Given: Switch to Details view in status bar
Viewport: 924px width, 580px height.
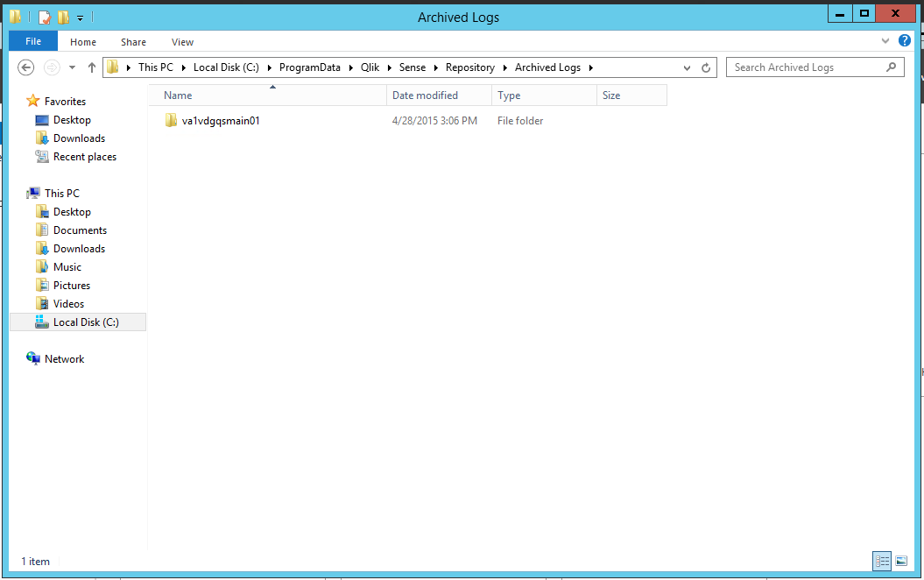Looking at the screenshot, I should point(882,561).
